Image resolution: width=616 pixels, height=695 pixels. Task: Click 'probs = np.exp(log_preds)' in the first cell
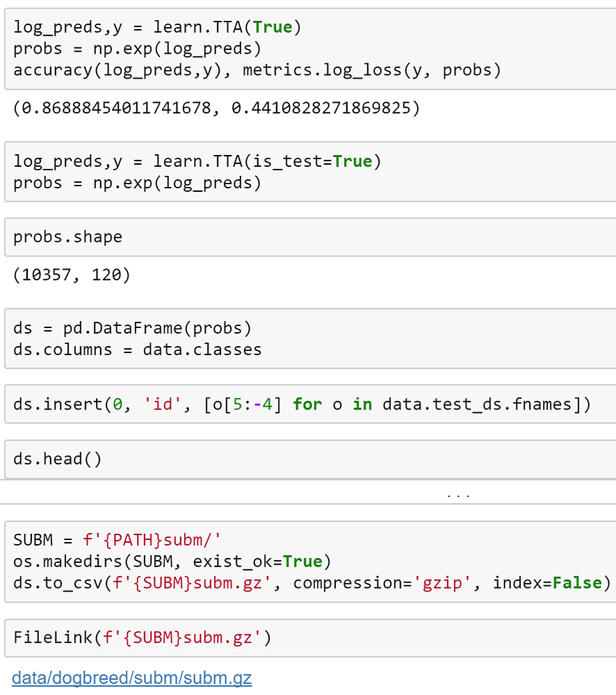(138, 49)
